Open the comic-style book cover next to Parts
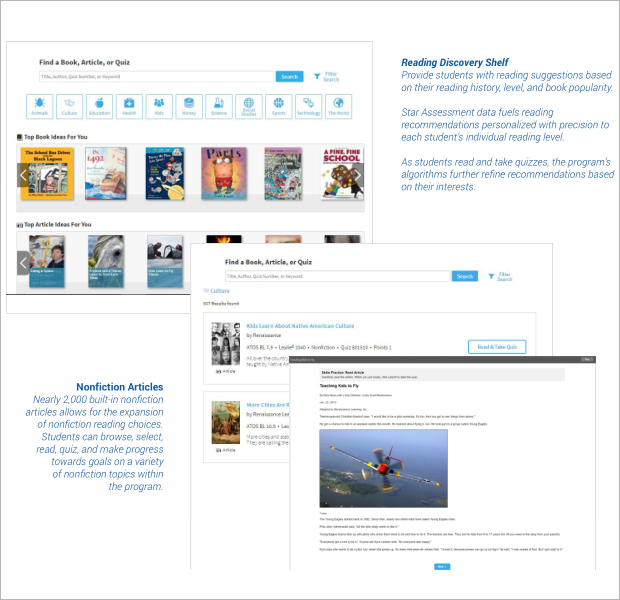620x600 pixels. pyautogui.click(x=283, y=173)
